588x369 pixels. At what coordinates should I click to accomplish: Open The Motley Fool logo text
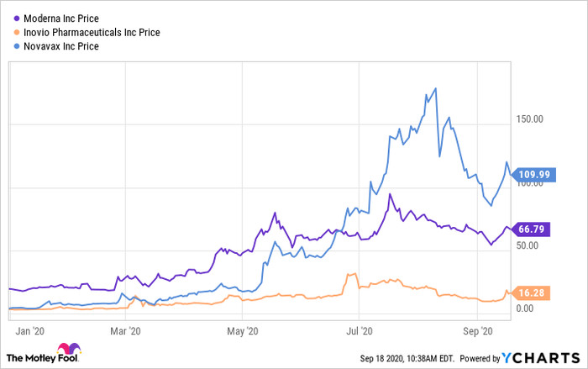click(29, 356)
